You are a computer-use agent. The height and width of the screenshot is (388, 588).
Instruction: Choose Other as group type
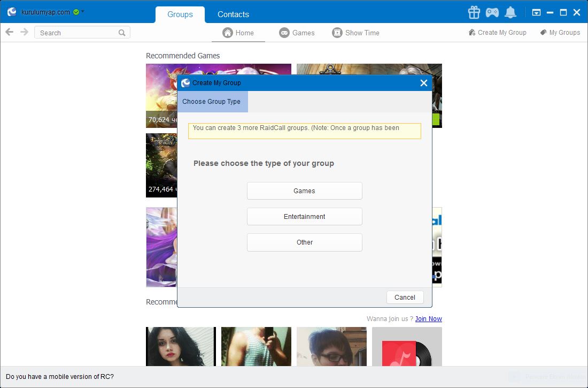coord(305,242)
